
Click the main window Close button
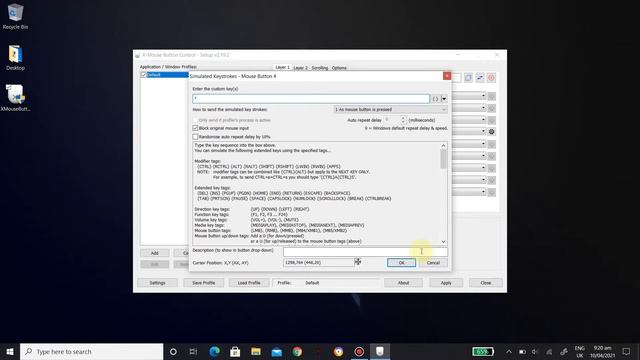pos(486,283)
